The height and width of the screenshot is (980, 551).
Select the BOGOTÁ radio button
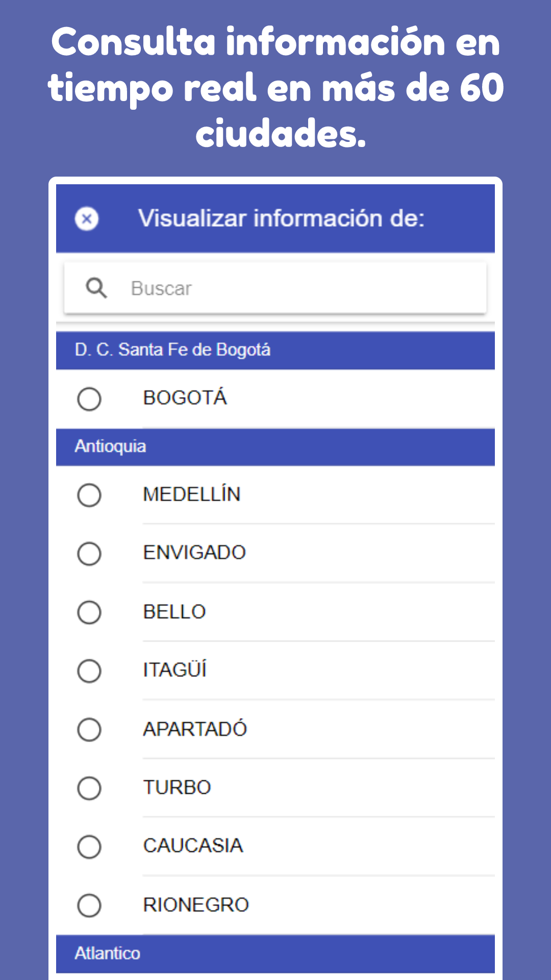tap(89, 399)
